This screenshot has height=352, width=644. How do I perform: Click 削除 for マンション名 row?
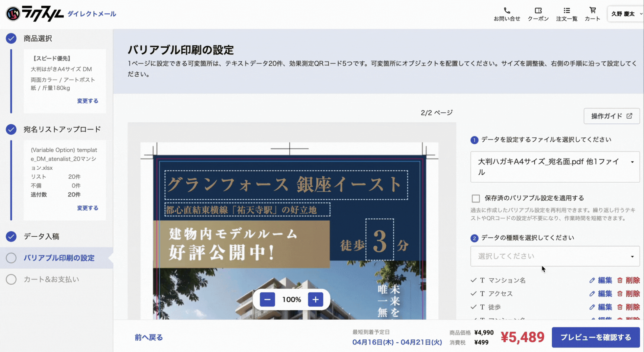[632, 280]
